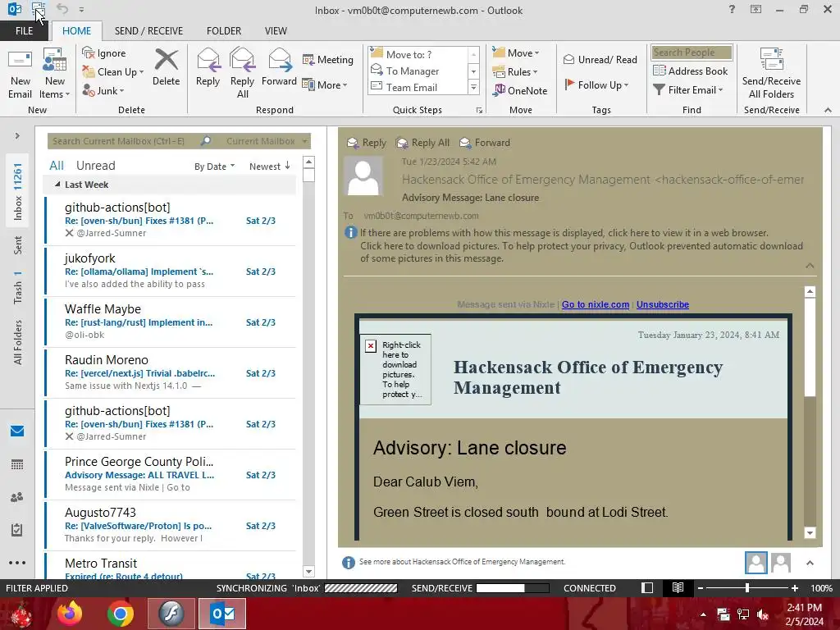Click the Search People field
Screen dimensions: 840x630
tap(692, 52)
